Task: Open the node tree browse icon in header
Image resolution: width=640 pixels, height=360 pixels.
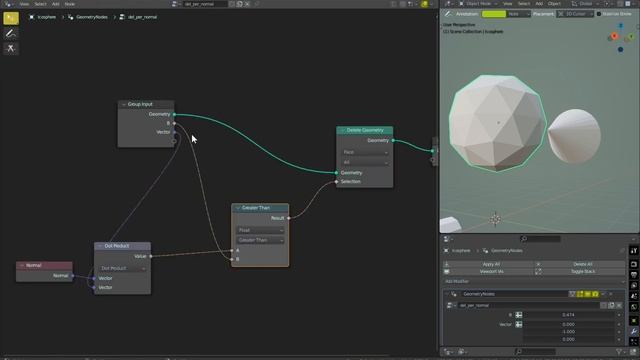Action: tap(176, 4)
